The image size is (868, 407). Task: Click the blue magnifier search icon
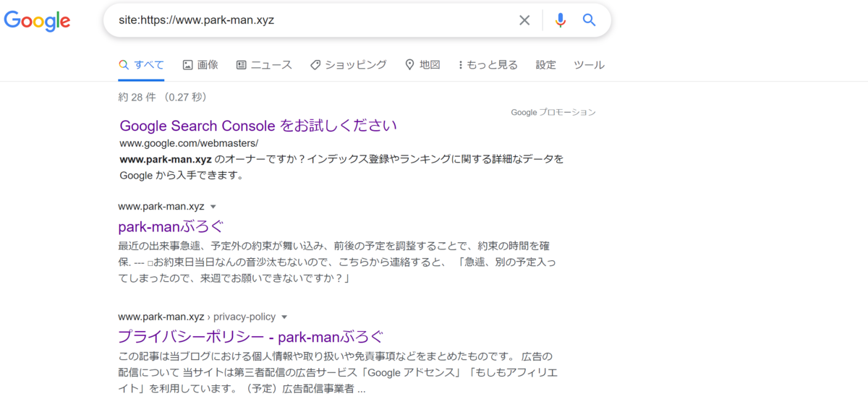point(590,20)
